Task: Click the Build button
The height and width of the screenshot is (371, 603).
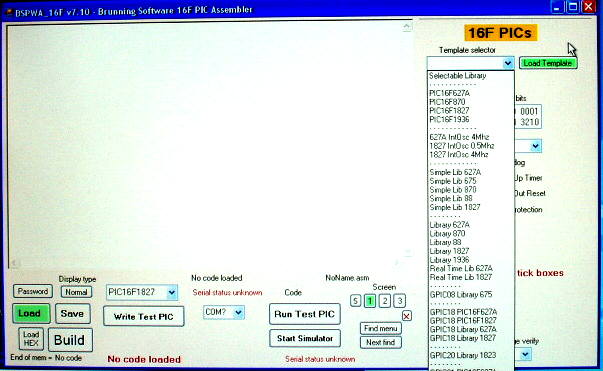Action: 70,340
